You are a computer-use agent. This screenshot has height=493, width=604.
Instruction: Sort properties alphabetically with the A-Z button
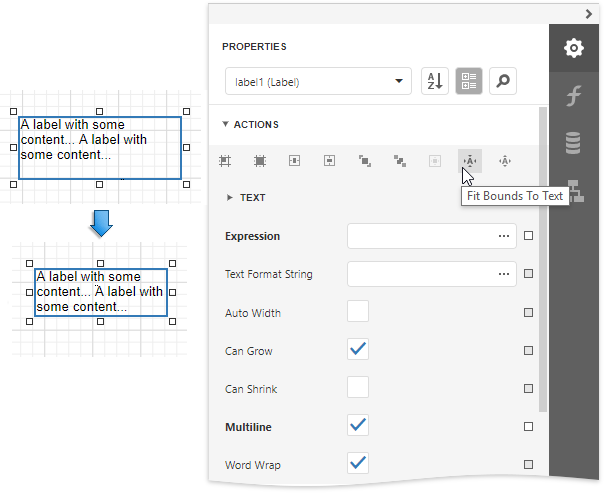click(434, 82)
